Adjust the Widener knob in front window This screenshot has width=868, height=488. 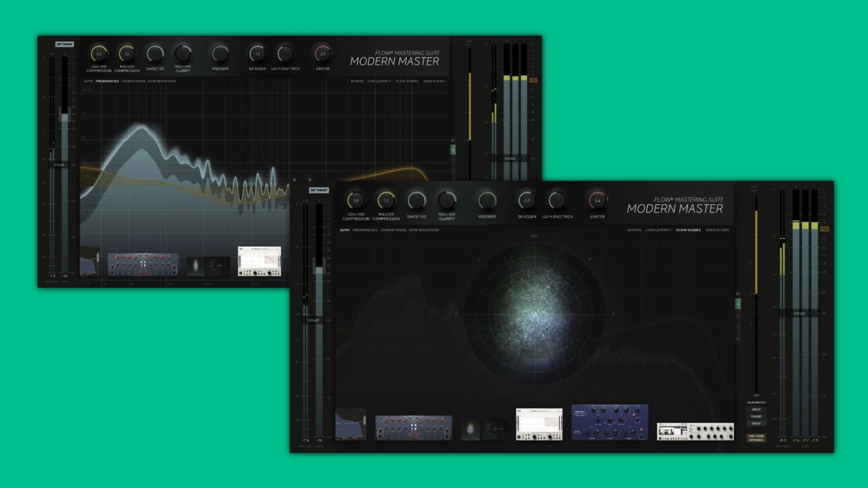click(487, 201)
